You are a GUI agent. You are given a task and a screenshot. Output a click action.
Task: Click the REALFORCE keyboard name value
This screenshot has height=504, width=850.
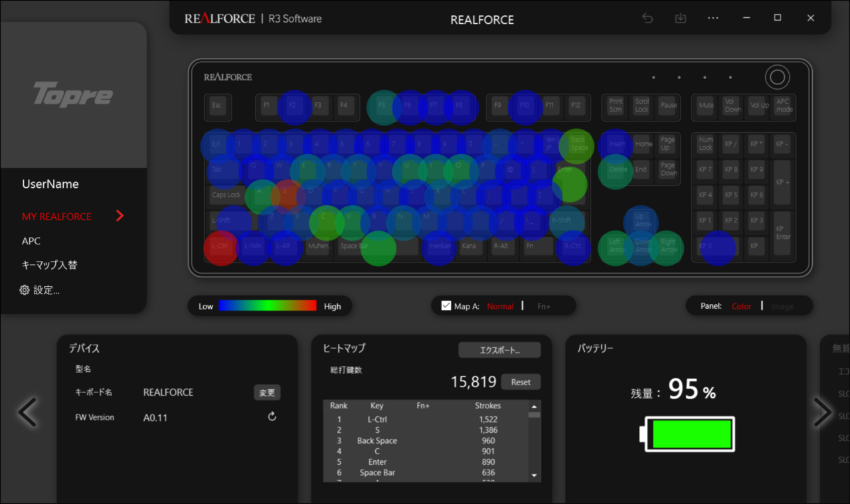coord(168,392)
